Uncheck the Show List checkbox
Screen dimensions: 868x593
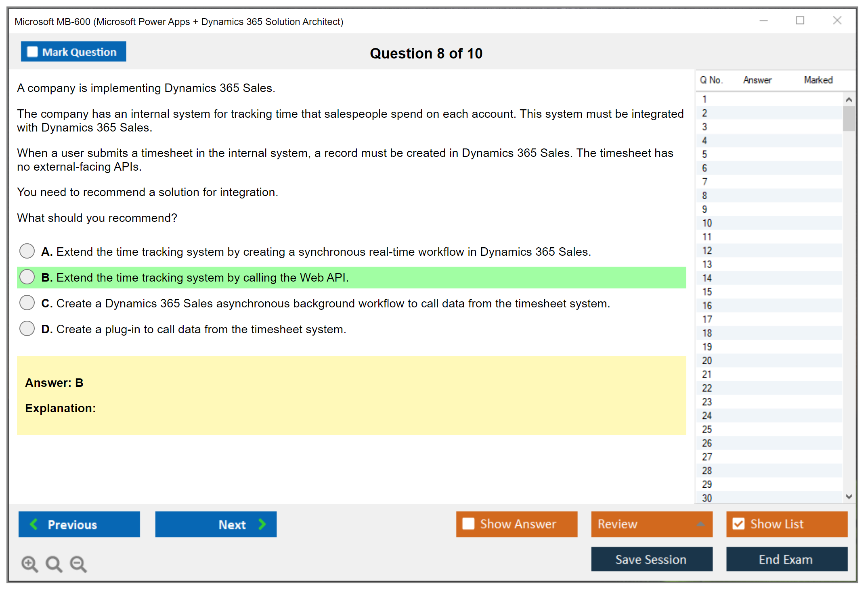point(738,524)
